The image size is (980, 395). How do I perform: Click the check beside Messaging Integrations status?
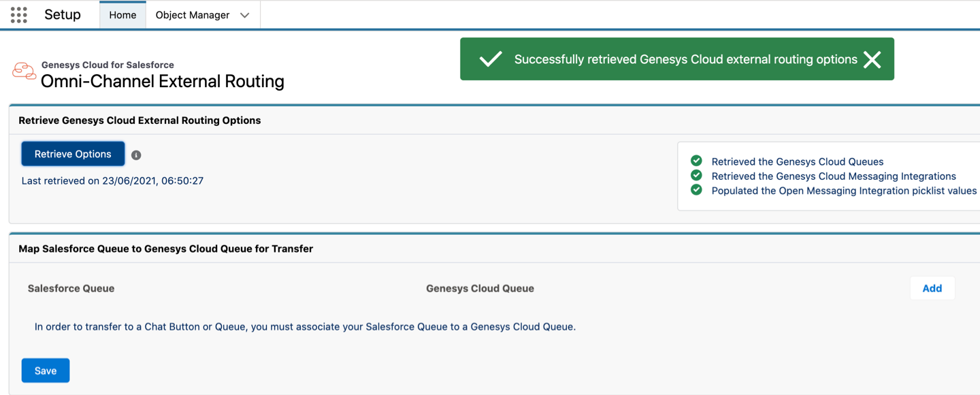(696, 176)
